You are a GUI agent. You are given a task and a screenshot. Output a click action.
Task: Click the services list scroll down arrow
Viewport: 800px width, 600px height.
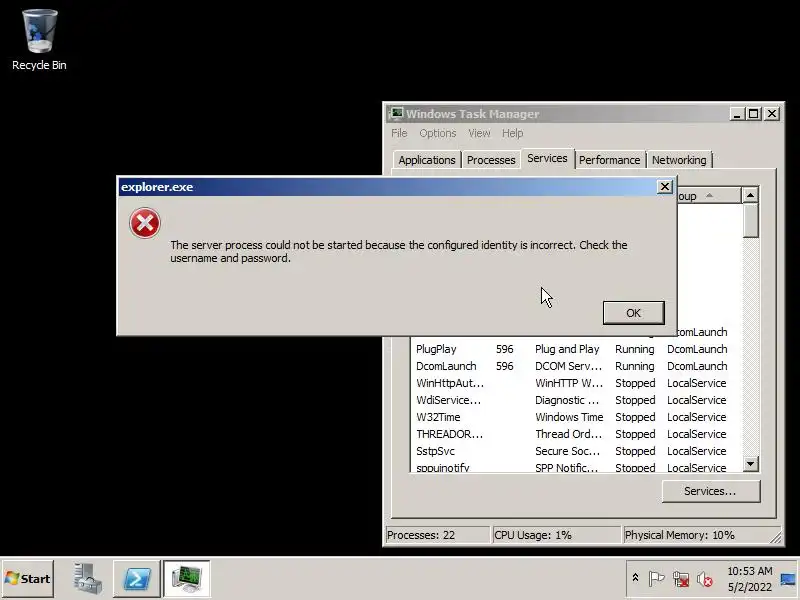click(x=751, y=464)
